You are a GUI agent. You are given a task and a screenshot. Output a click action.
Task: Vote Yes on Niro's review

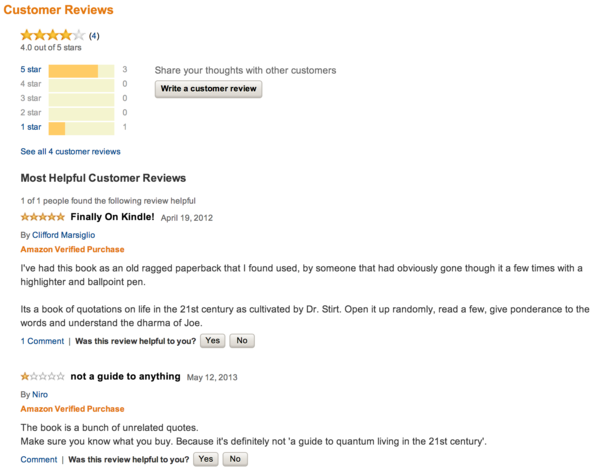click(206, 459)
